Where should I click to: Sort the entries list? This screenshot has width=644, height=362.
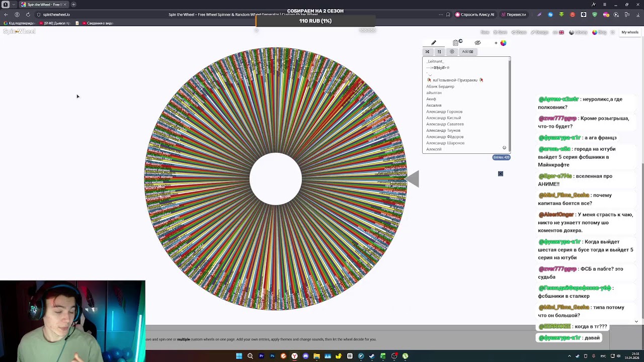[x=439, y=52]
